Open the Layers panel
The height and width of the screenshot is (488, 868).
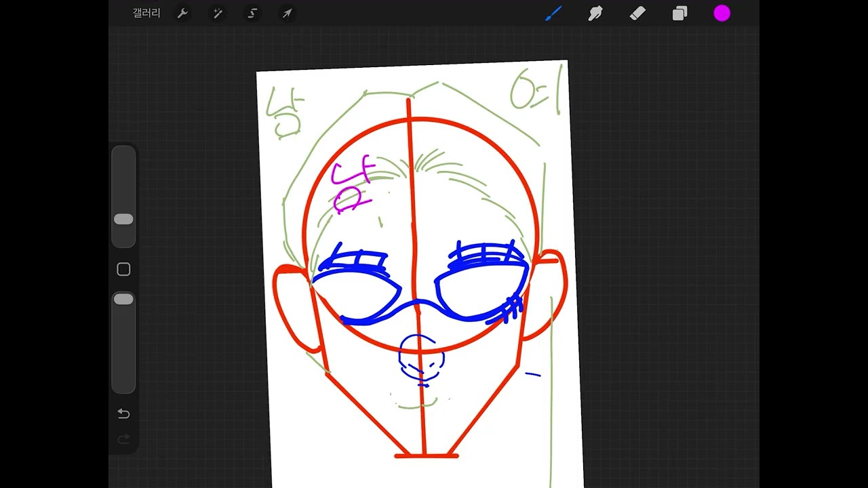(x=679, y=13)
